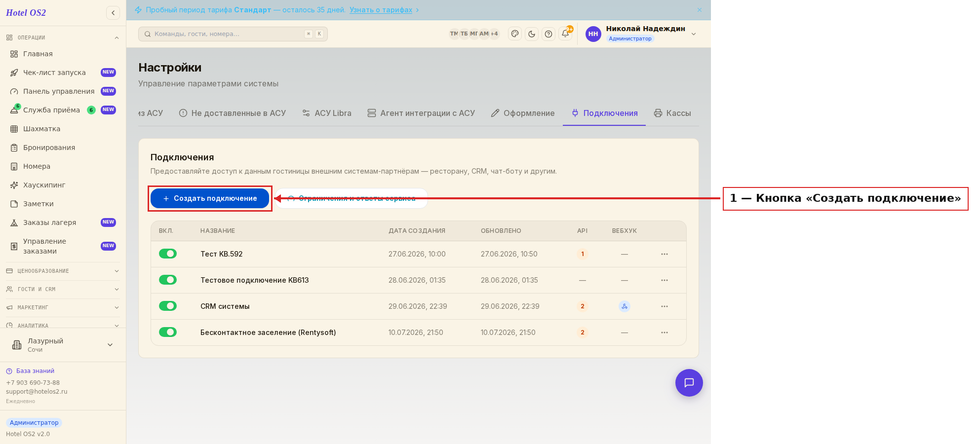Viewport: 980px width, 444px height.
Task: Follow the Узнать о тарифах link
Action: 381,10
